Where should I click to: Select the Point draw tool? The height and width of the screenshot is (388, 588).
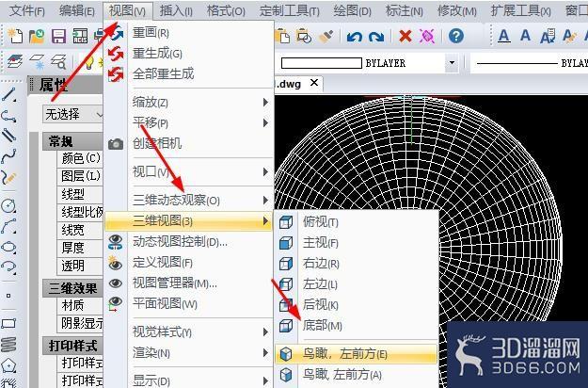click(x=8, y=296)
